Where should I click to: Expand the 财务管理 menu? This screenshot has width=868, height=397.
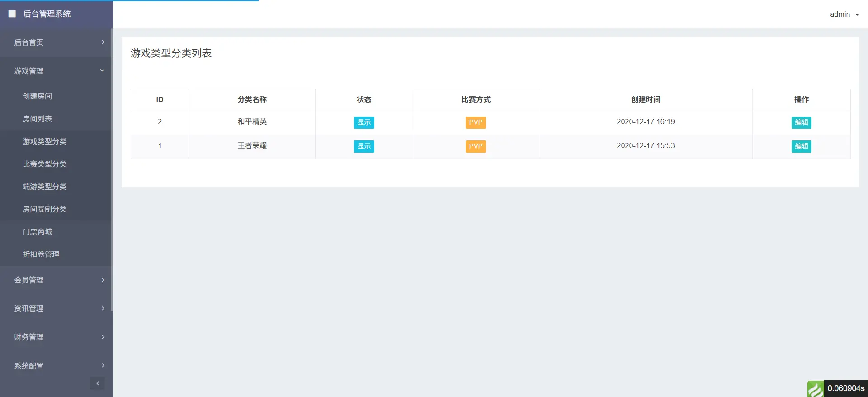[x=56, y=337]
